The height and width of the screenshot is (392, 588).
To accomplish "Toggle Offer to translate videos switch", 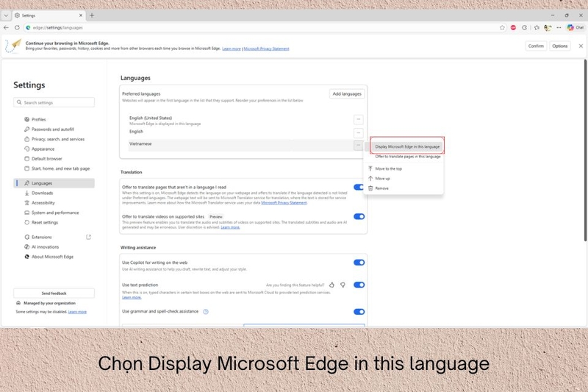I will click(x=359, y=216).
